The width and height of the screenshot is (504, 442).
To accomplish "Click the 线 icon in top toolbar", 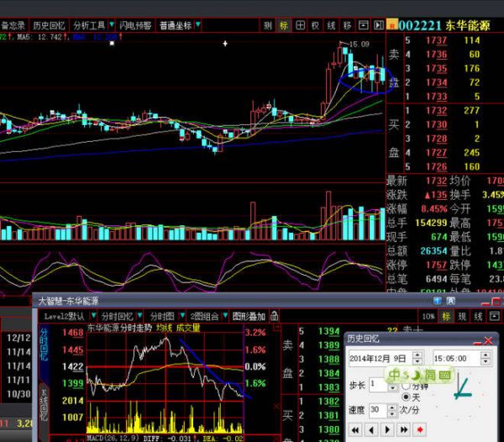I will point(331,26).
